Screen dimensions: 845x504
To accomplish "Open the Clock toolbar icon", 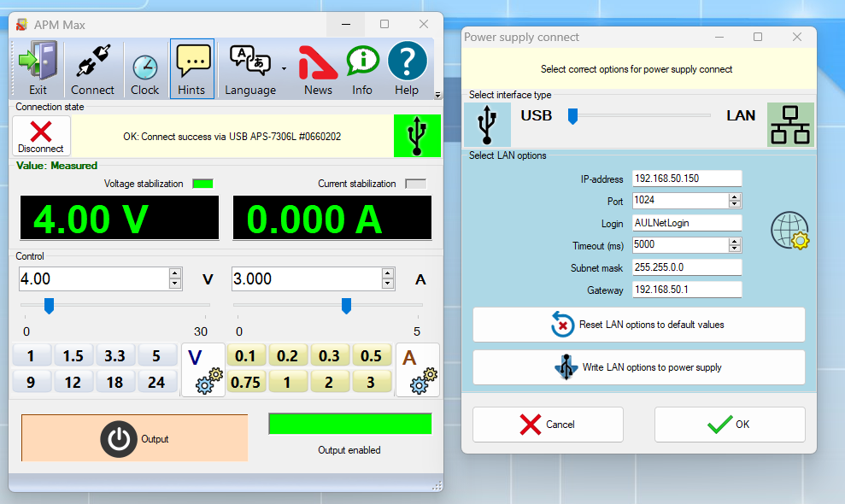I will (x=145, y=69).
